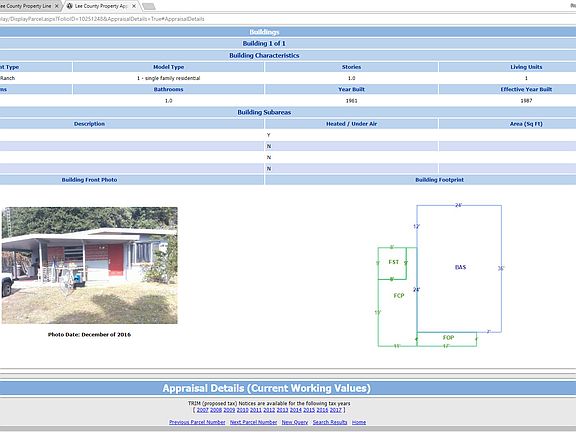Start a New Query
Viewport: 576px width, 432px height.
coord(295,422)
